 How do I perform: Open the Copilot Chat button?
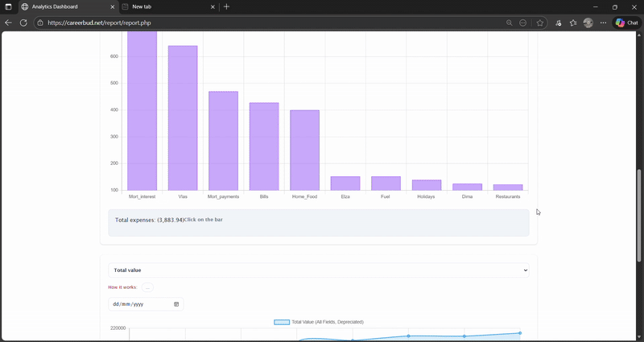tap(626, 23)
